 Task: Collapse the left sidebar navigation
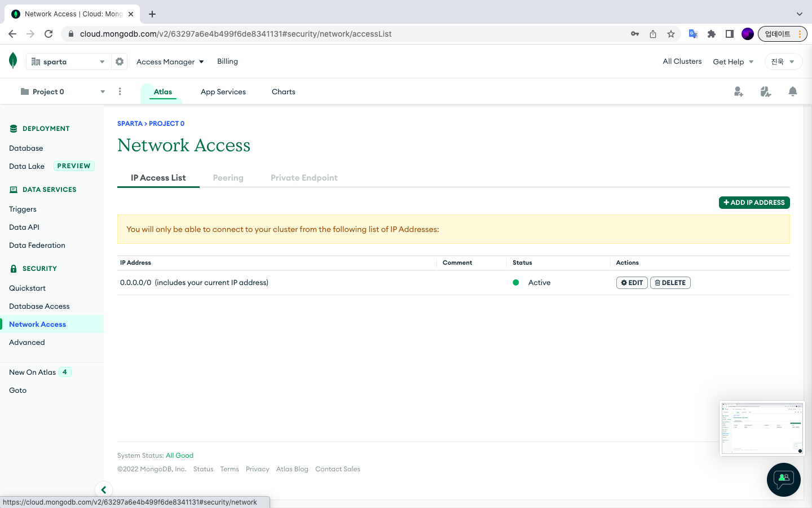click(x=104, y=490)
